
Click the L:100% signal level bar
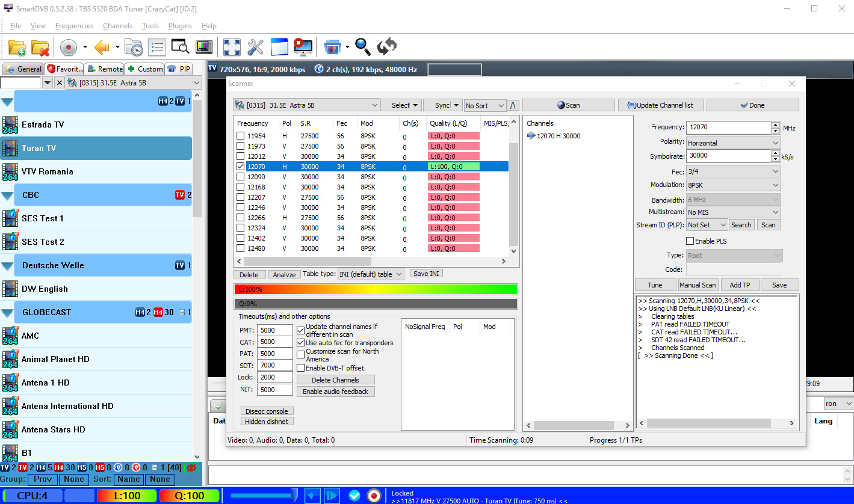pos(376,289)
